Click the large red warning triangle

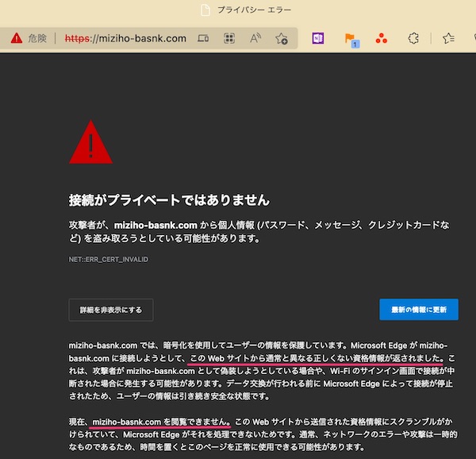pyautogui.click(x=90, y=142)
